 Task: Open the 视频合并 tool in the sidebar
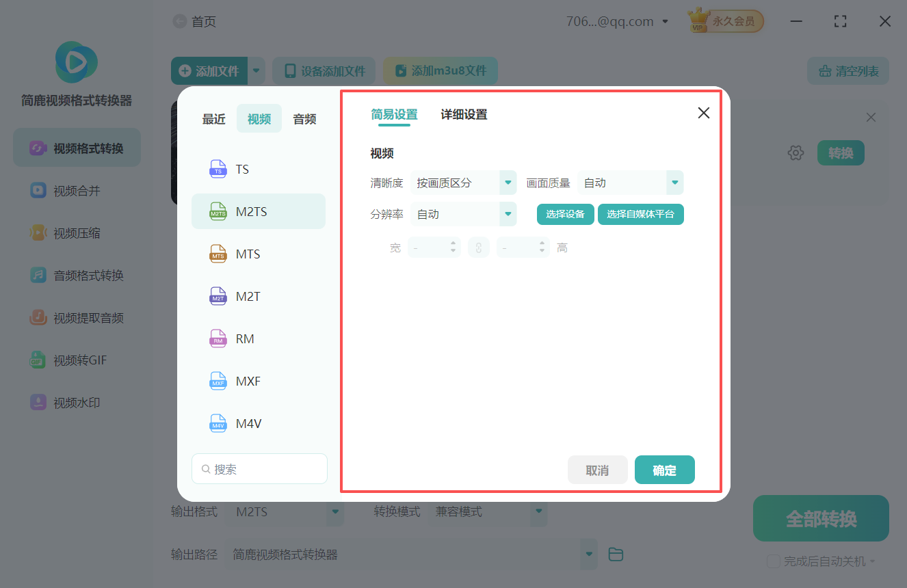click(x=77, y=190)
